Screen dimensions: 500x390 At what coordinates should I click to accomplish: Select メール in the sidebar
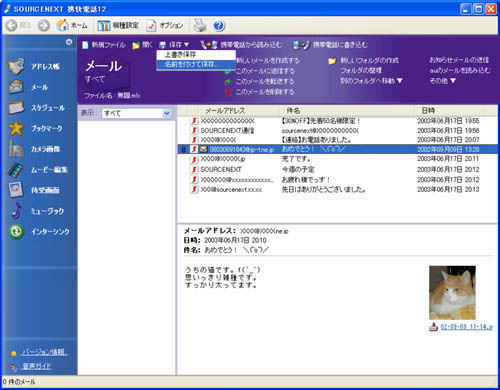(29, 87)
